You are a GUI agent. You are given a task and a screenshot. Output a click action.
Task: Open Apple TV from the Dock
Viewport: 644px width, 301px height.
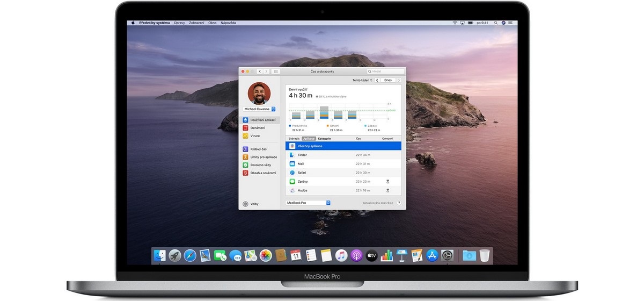[372, 256]
